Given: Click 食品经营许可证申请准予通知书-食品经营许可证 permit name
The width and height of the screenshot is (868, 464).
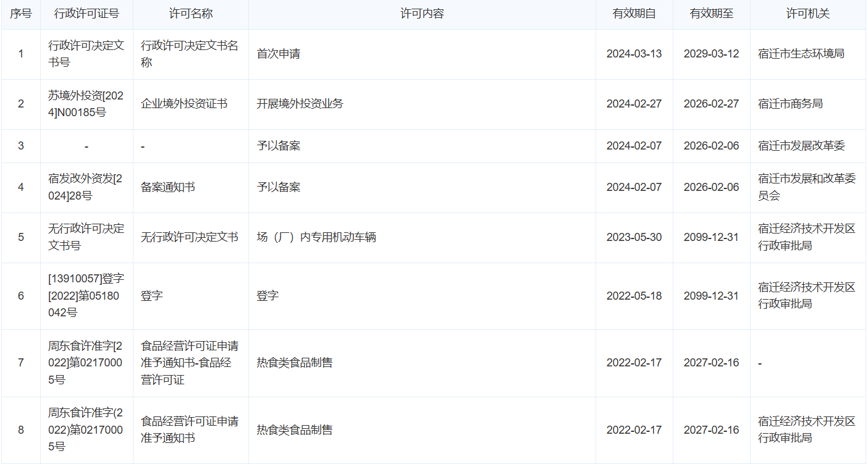Looking at the screenshot, I should coord(190,363).
